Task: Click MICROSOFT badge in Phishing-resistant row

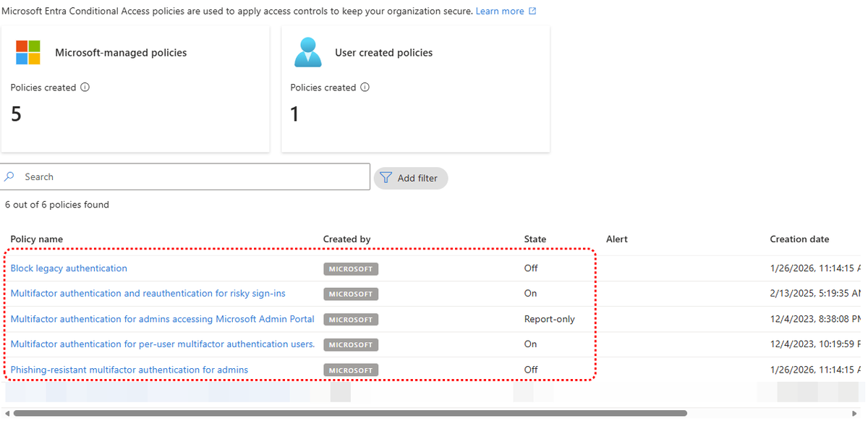Action: [351, 370]
